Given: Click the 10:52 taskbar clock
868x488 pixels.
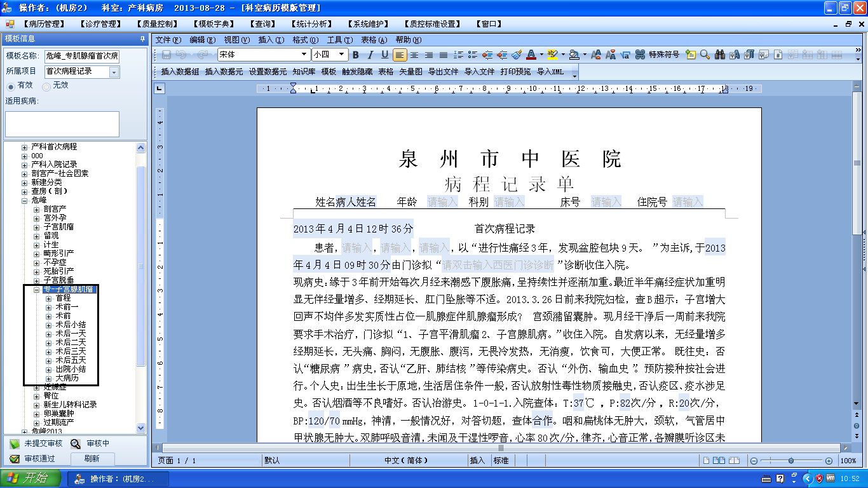Looking at the screenshot, I should [x=850, y=478].
